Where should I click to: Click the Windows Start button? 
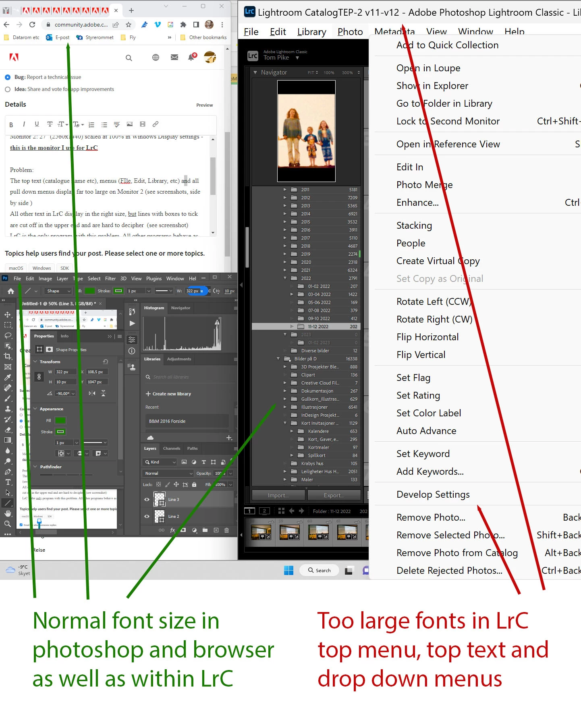tap(288, 570)
